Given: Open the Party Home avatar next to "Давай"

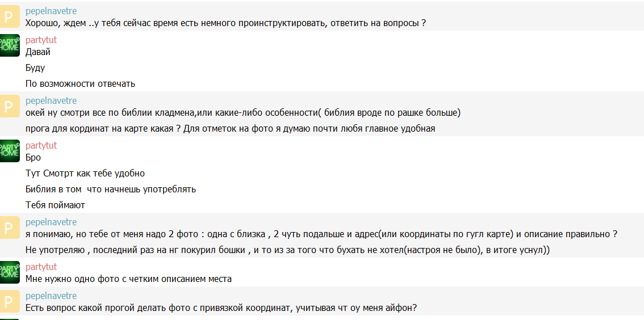Looking at the screenshot, I should 10,45.
